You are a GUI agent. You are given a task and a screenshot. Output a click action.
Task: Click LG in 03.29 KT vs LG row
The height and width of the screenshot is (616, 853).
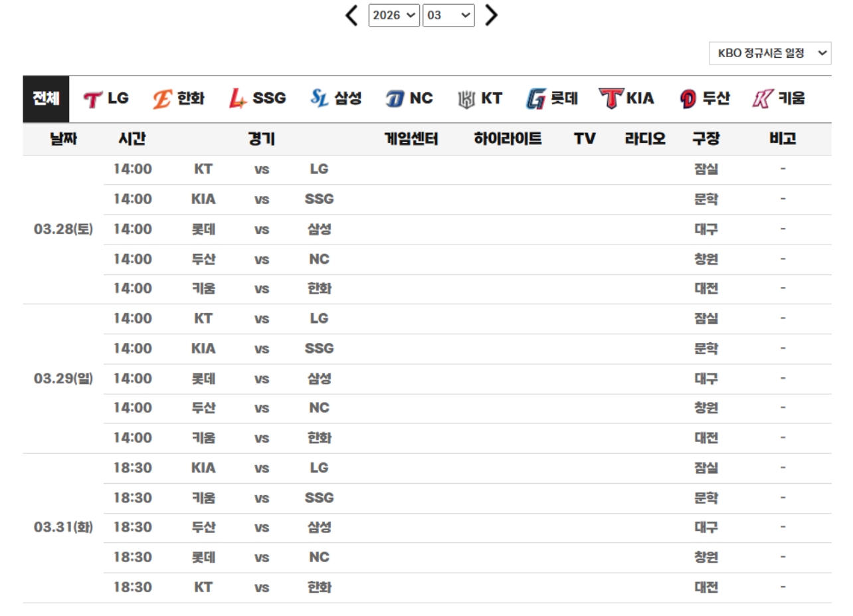point(319,319)
